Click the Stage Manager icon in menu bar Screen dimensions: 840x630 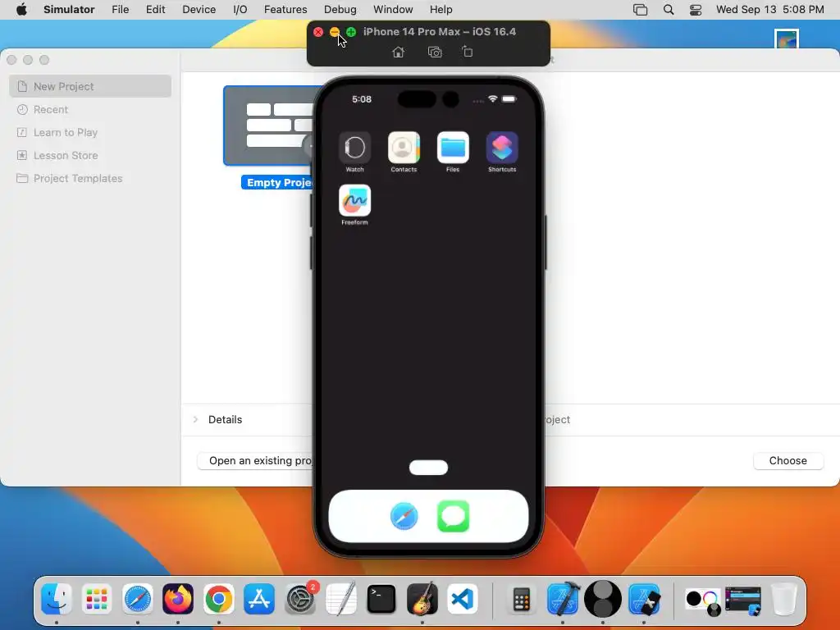[x=640, y=10]
